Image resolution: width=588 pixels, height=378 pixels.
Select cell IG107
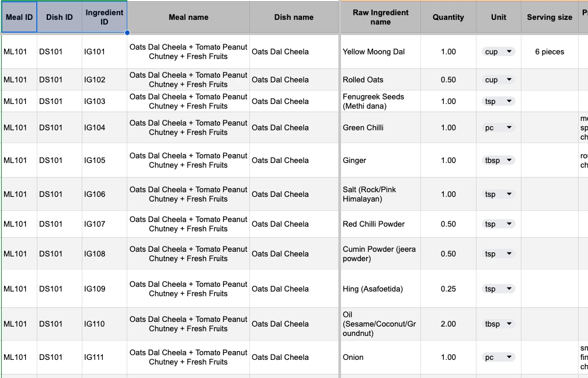point(105,224)
